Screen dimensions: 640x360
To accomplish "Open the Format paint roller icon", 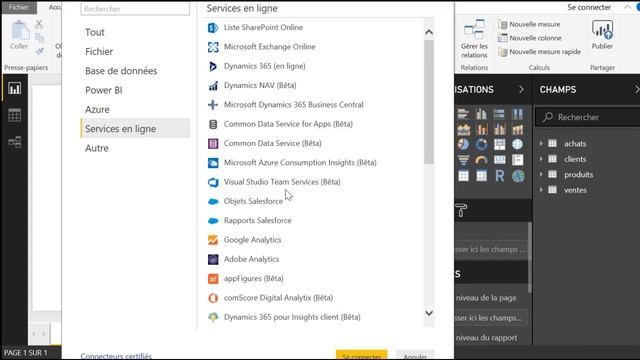I will point(461,210).
